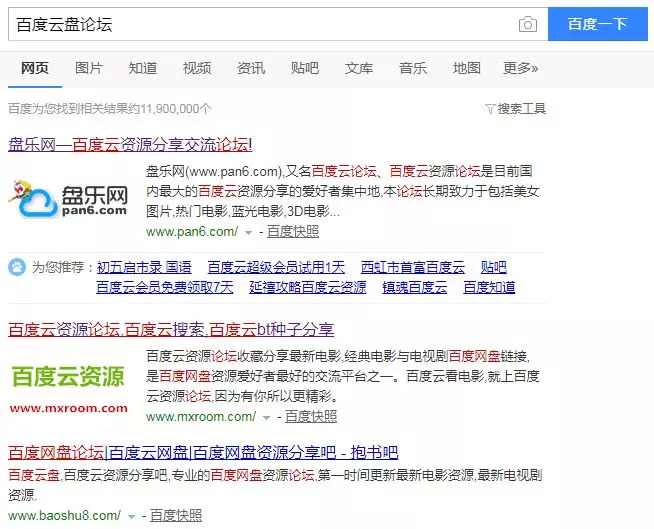Visit green URL www.baoshu8.com/
Screen dimensions: 654x529
click(64, 516)
